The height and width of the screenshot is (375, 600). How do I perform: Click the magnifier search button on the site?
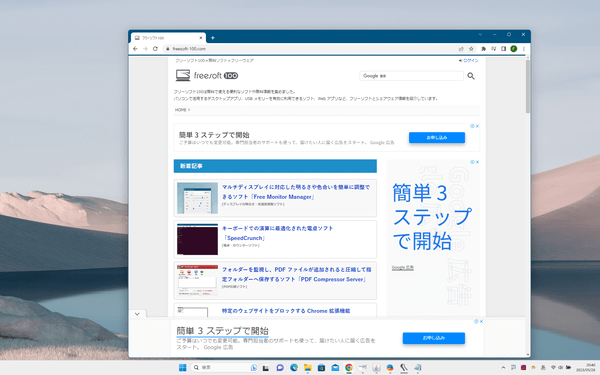click(x=471, y=76)
